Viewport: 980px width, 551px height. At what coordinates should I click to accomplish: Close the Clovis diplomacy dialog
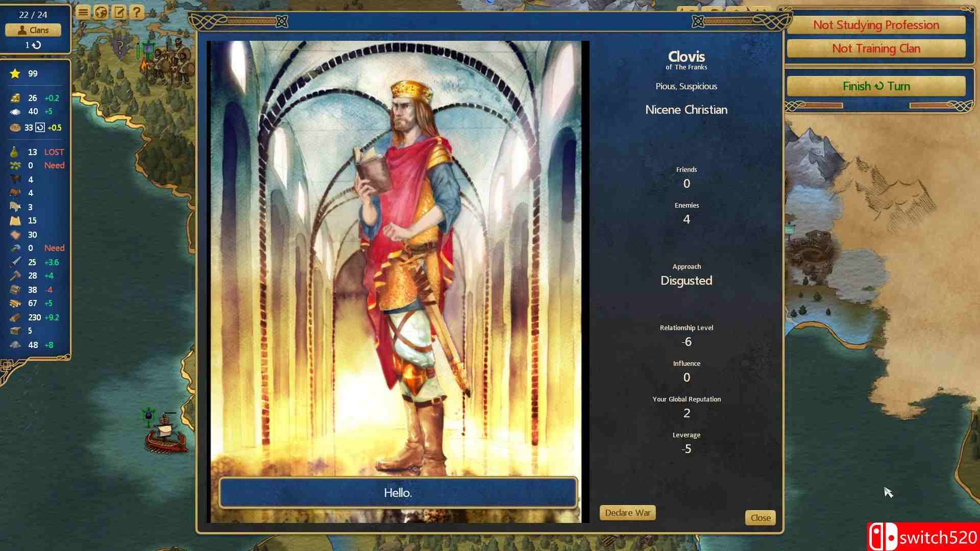pos(760,518)
